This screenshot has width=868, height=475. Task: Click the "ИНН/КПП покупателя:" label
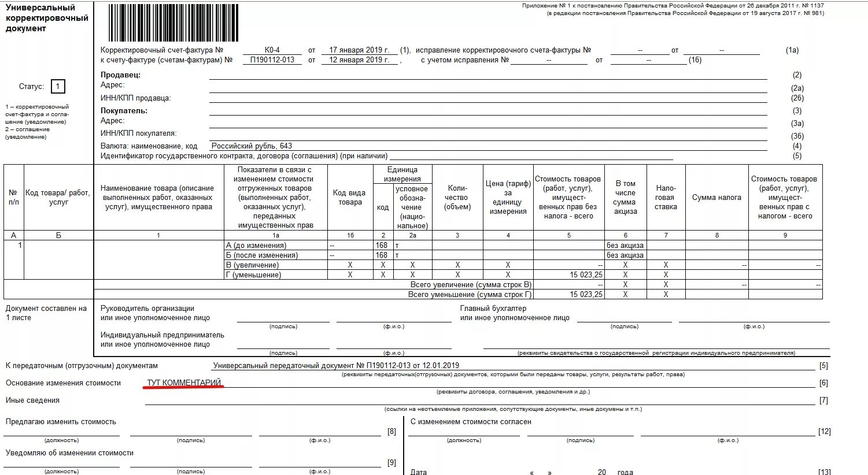click(138, 133)
